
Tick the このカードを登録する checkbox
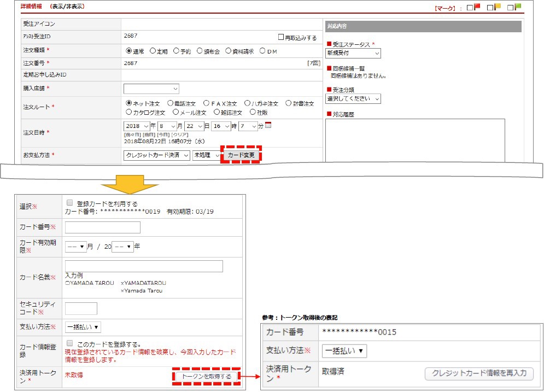[x=69, y=343]
